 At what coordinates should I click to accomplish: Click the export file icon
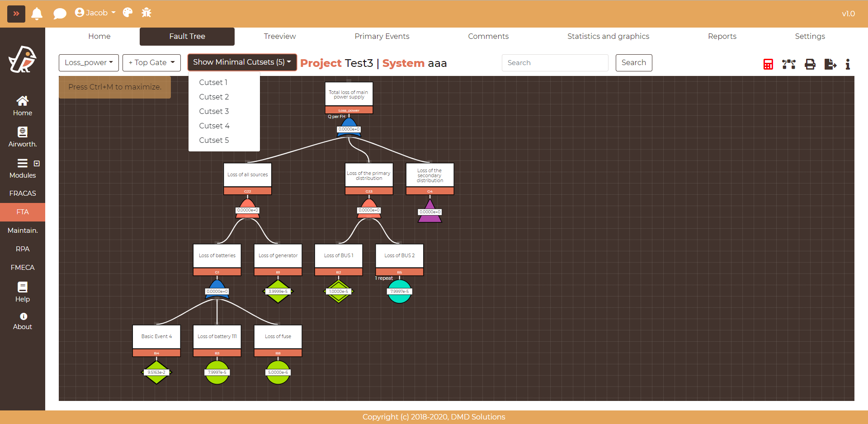pos(830,64)
